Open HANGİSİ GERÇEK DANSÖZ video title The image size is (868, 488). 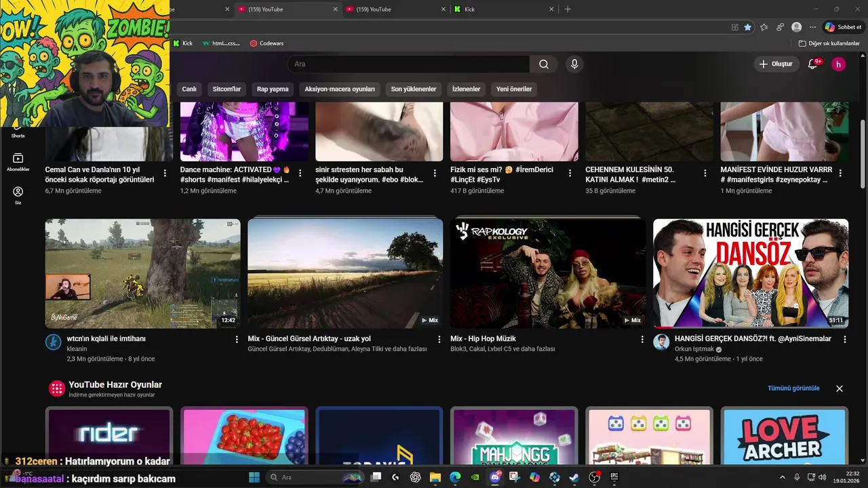coord(753,339)
